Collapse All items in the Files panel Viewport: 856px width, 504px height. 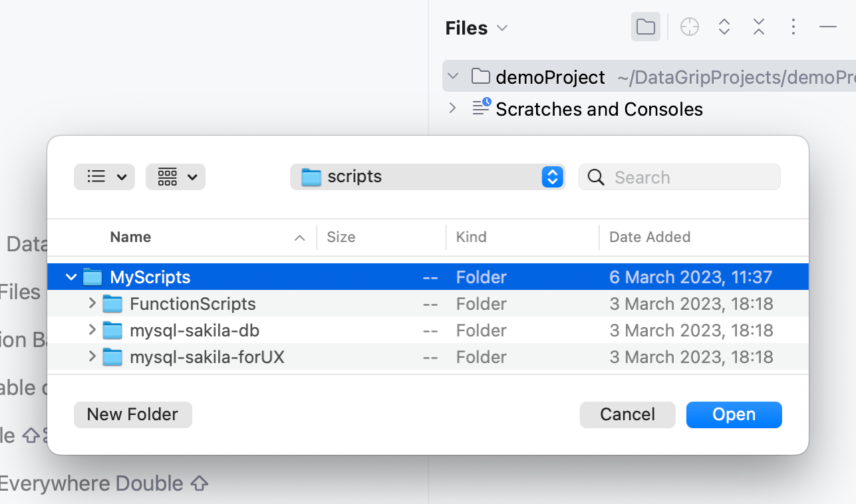point(758,27)
